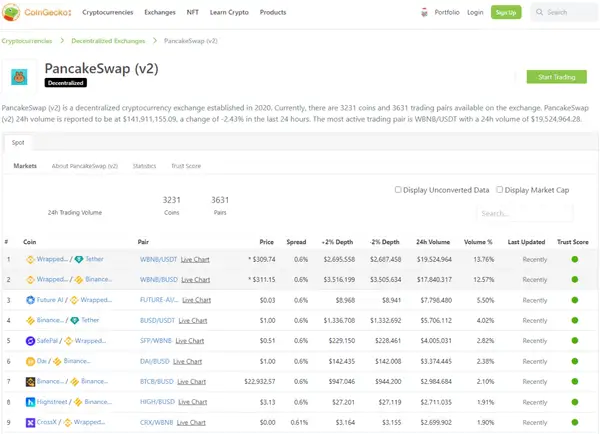Open the Learn Crypto menu

pos(229,12)
